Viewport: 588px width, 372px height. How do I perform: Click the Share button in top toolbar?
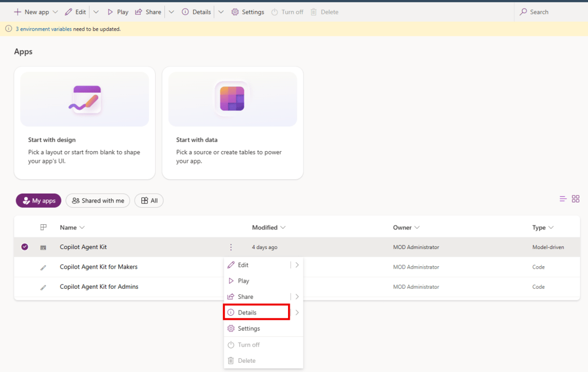click(148, 12)
